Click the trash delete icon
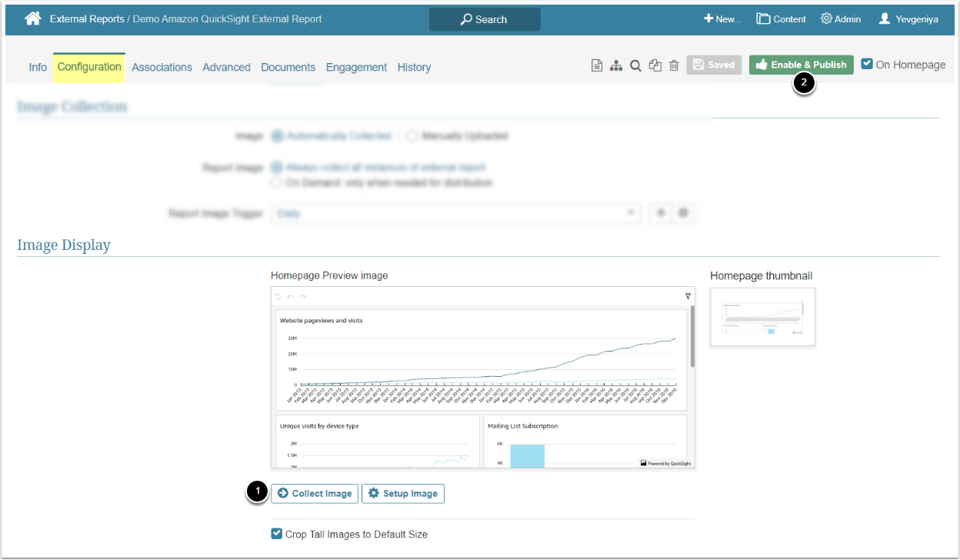Viewport: 960px width, 560px height. tap(674, 66)
